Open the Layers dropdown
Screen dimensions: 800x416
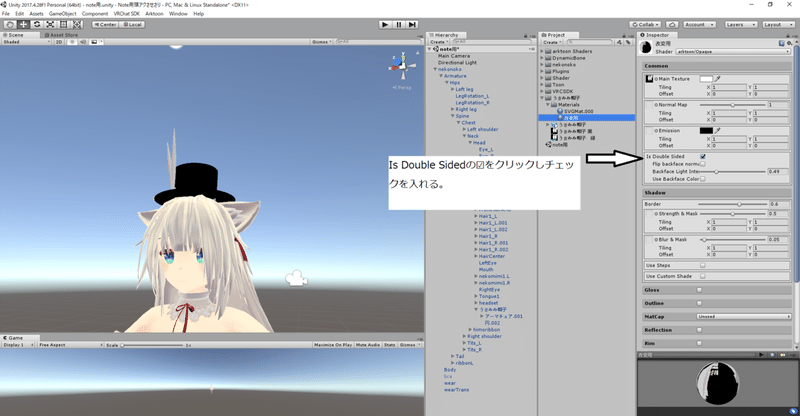pyautogui.click(x=739, y=25)
